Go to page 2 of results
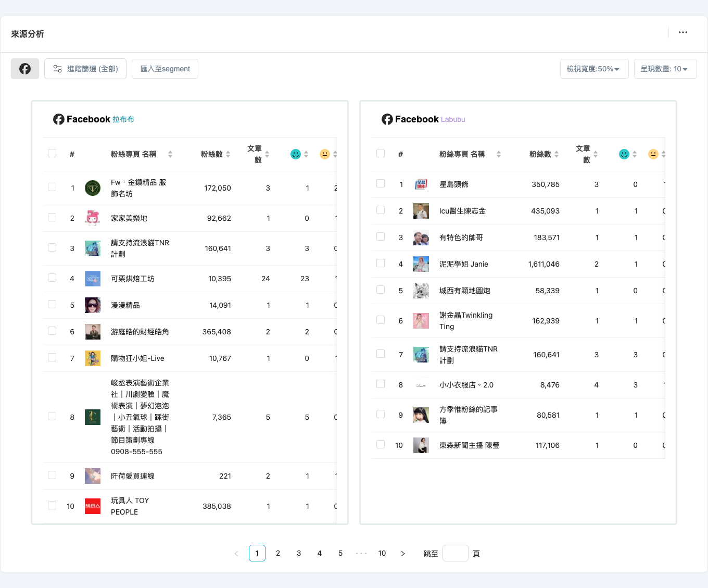Screen dimensions: 708x588 click(x=278, y=553)
